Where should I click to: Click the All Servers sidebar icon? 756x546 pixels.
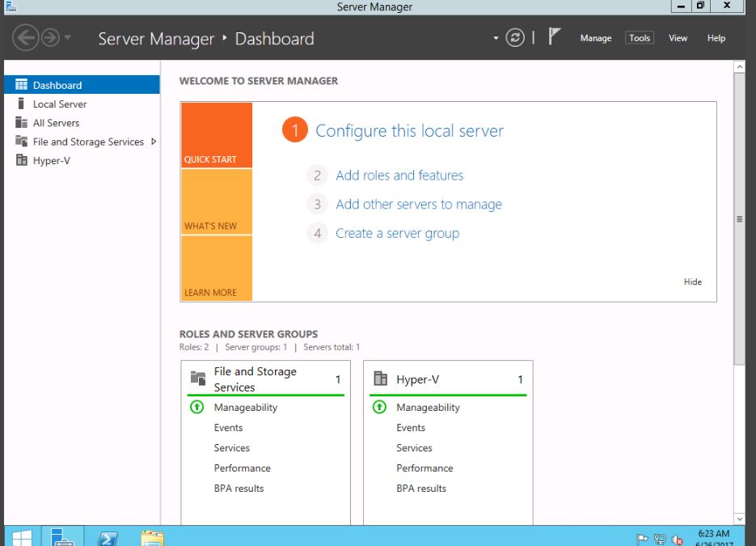click(x=21, y=122)
